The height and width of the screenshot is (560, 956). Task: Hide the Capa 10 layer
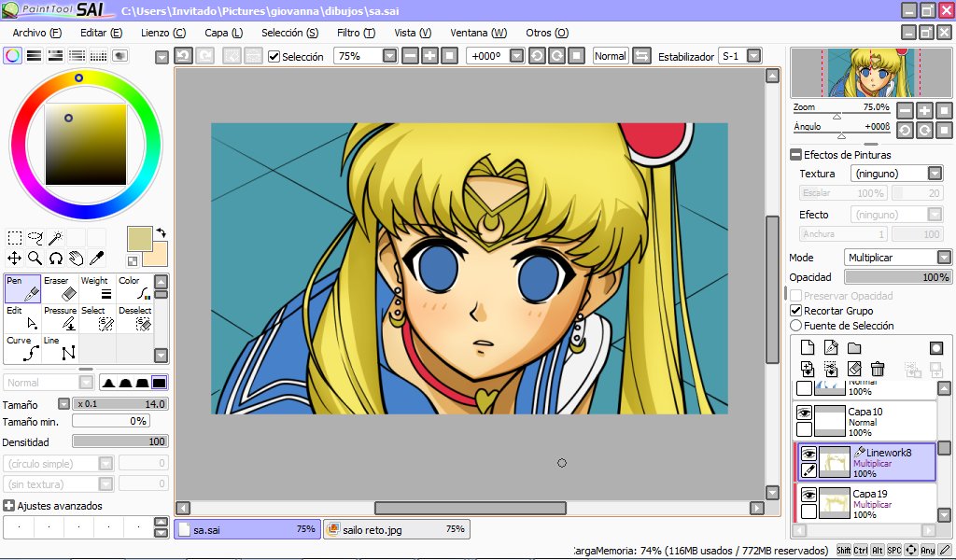coord(804,413)
